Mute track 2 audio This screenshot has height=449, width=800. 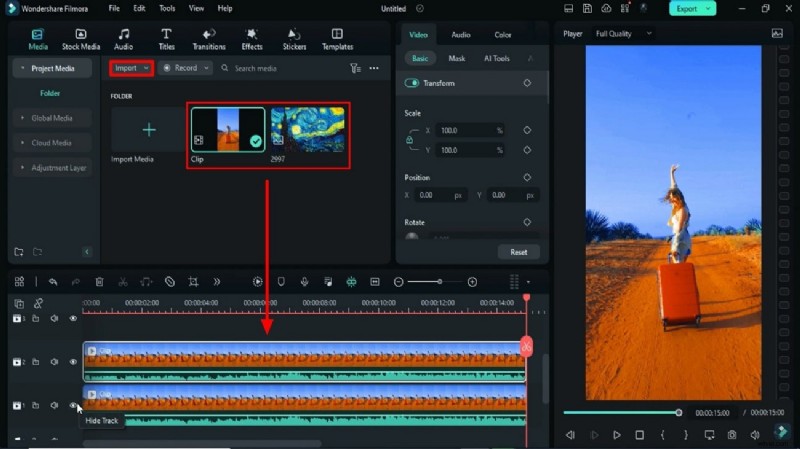click(x=54, y=362)
